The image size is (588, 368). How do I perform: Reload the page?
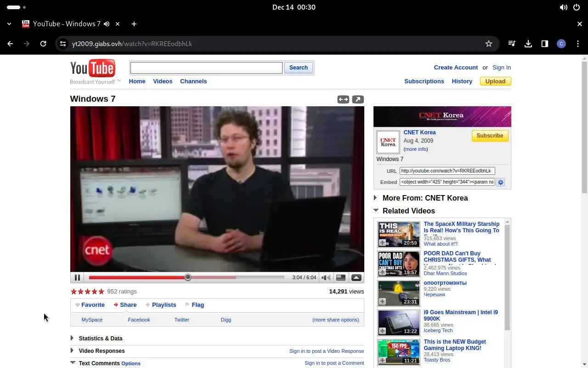coord(43,44)
